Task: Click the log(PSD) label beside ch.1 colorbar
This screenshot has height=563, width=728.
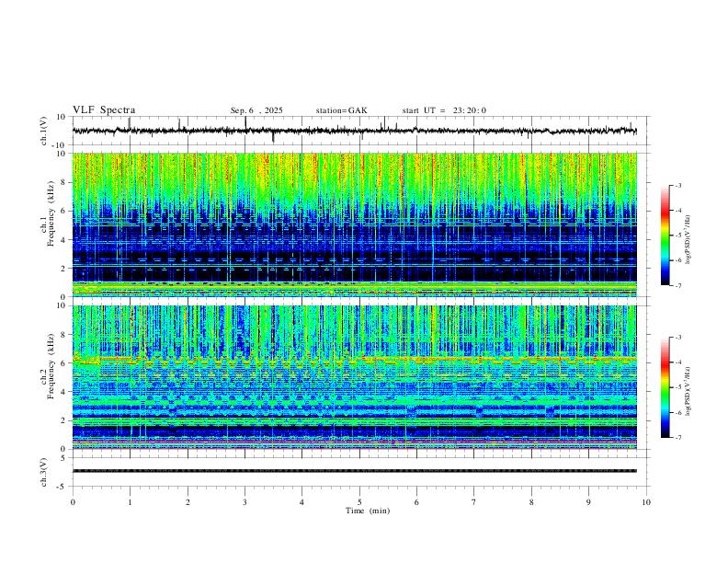Action: (x=688, y=240)
